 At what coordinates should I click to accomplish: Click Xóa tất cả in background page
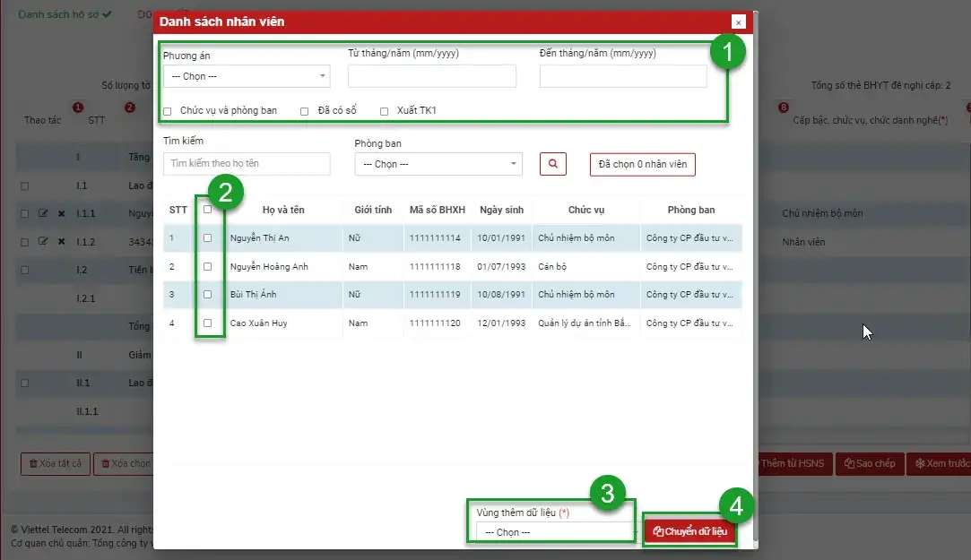click(55, 463)
